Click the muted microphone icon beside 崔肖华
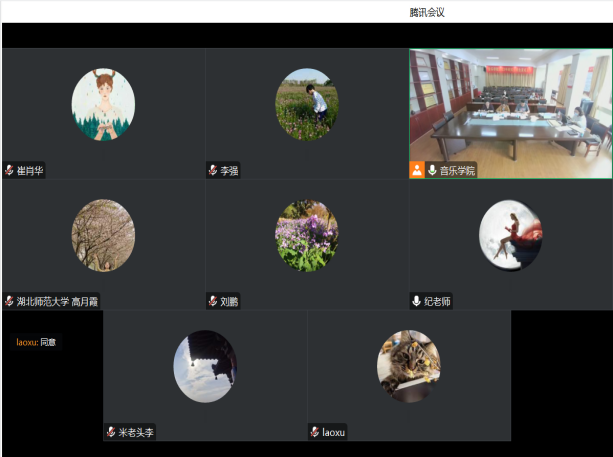Viewport: 613px width, 457px height. tap(9, 171)
